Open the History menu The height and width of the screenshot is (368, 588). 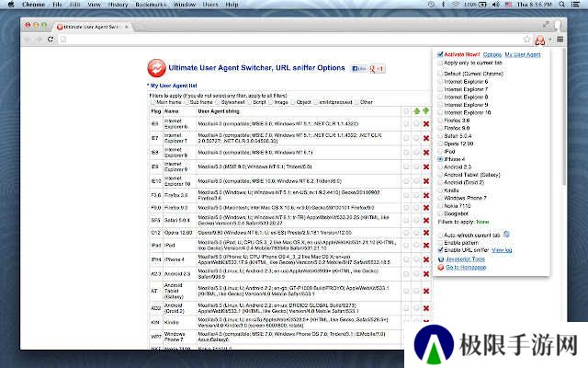(118, 5)
